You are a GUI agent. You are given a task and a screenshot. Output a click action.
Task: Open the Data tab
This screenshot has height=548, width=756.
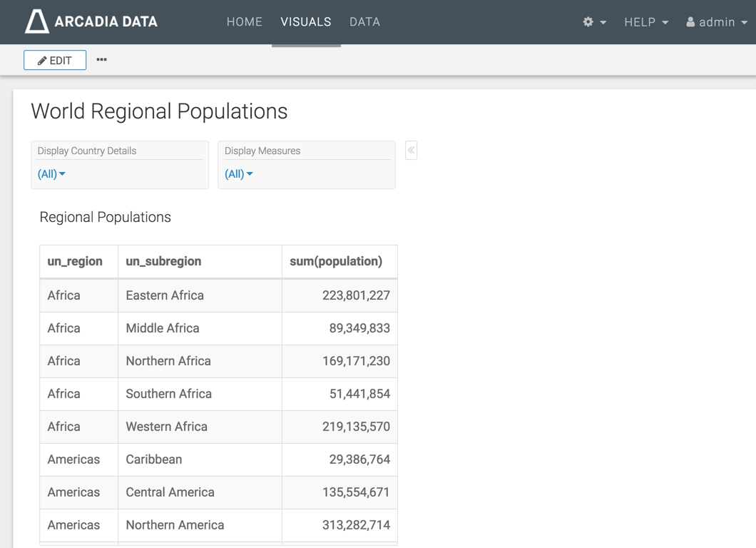pyautogui.click(x=364, y=22)
